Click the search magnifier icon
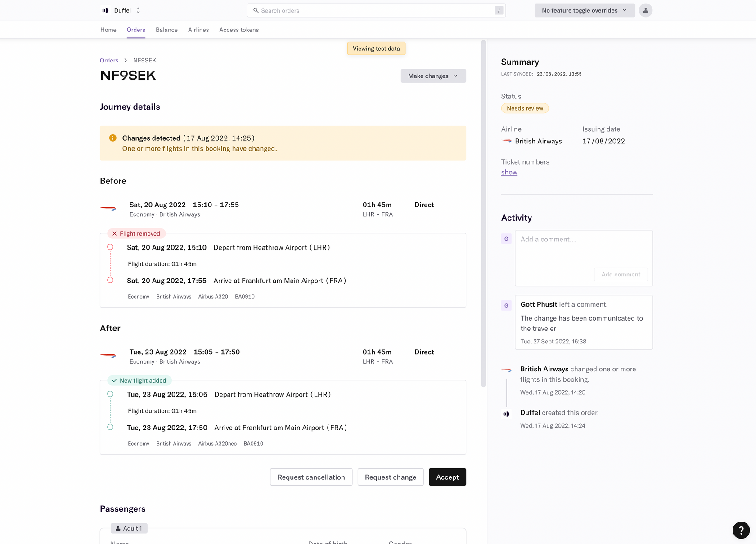Screen dimensions: 756x544 256,10
